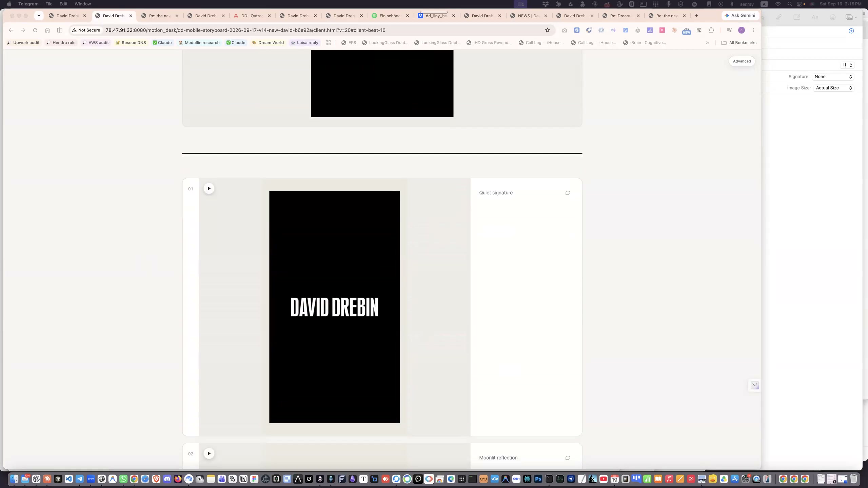Open the Dream World bookmark
The height and width of the screenshot is (488, 868).
[x=268, y=43]
